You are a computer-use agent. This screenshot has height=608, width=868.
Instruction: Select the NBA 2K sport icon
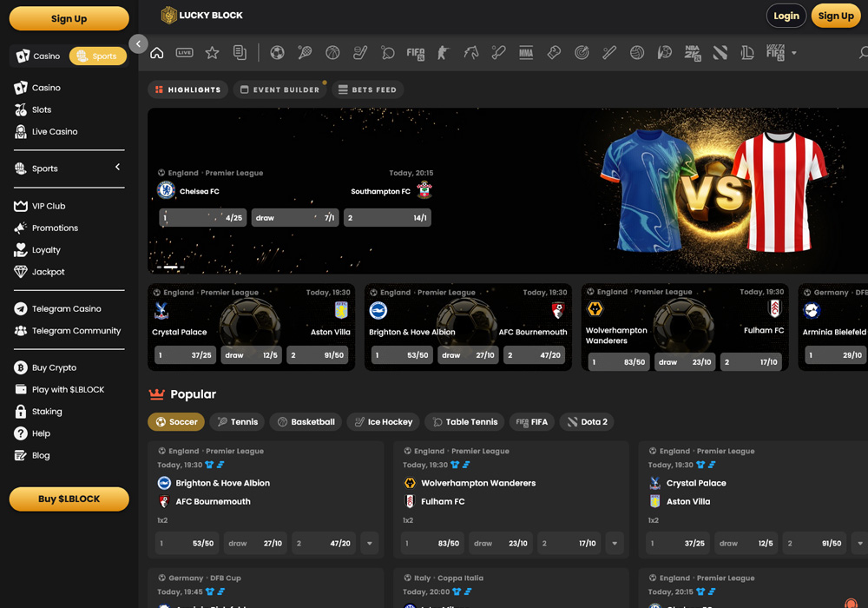[693, 52]
